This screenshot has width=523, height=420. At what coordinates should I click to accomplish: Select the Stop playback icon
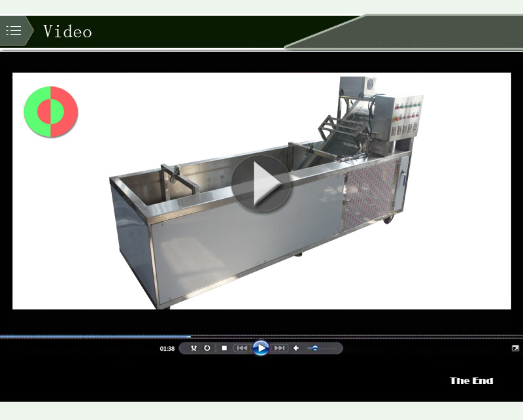coord(223,348)
